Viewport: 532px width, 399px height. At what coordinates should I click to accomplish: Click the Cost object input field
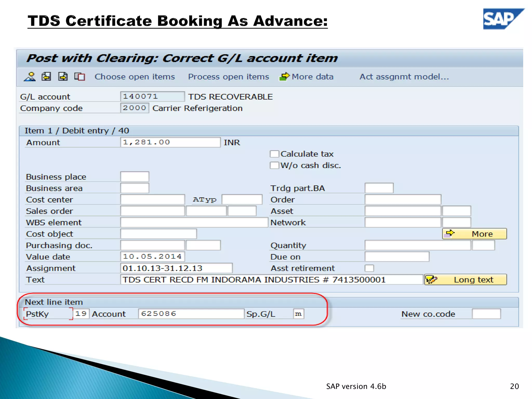(158, 234)
